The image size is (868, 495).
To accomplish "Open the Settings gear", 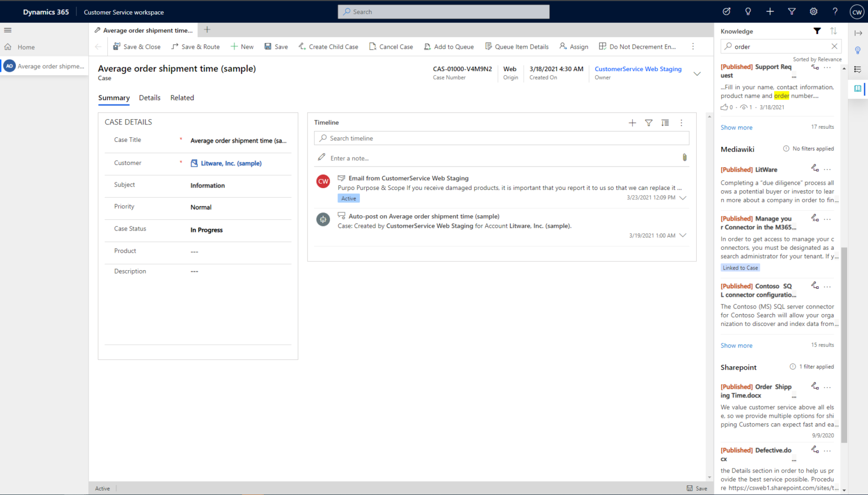I will pos(813,11).
